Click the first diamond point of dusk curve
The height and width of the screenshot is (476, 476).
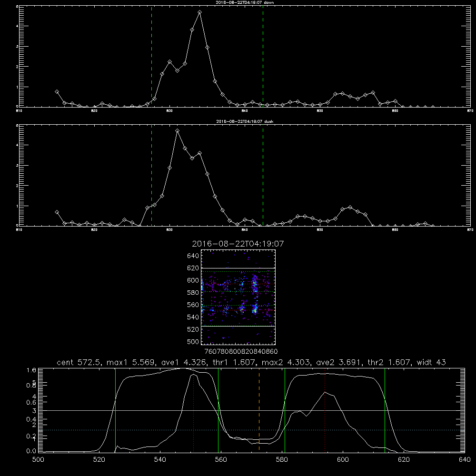coord(57,212)
